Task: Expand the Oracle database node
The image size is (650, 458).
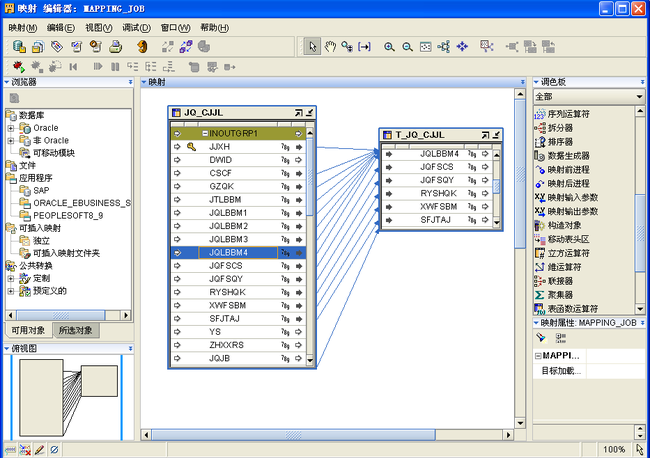Action: [x=11, y=128]
